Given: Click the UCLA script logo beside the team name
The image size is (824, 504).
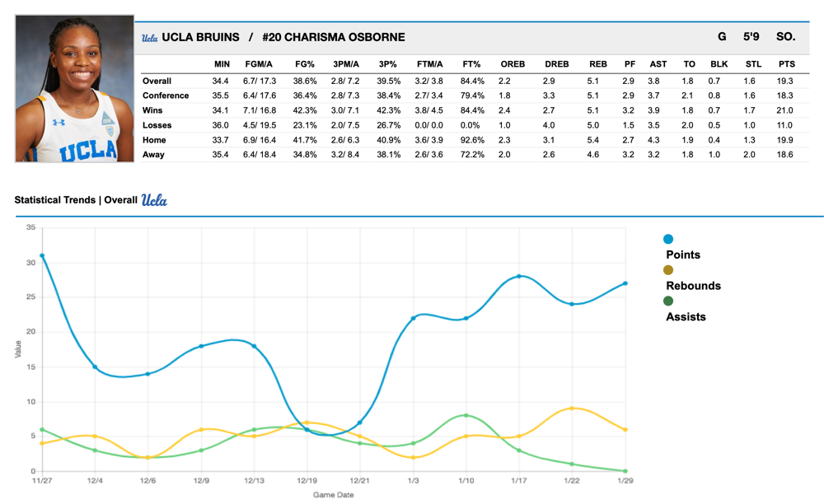Looking at the screenshot, I should click(149, 37).
